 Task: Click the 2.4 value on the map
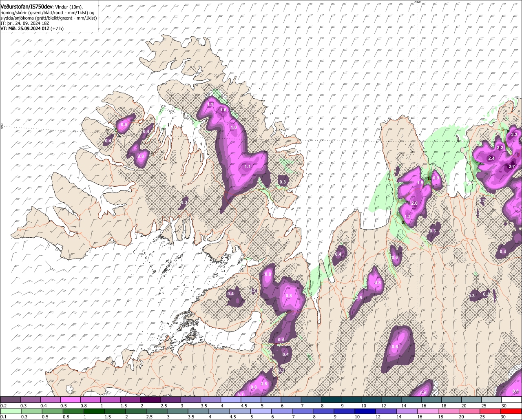(x=491, y=158)
